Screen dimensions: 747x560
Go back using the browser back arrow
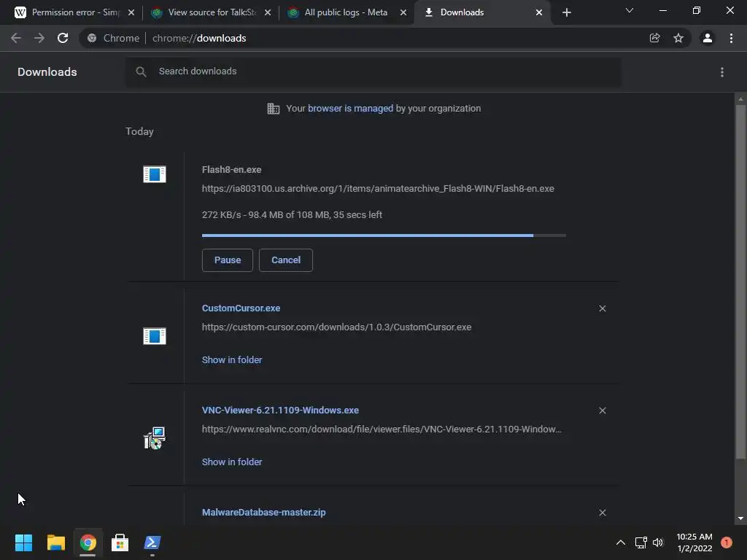click(16, 38)
